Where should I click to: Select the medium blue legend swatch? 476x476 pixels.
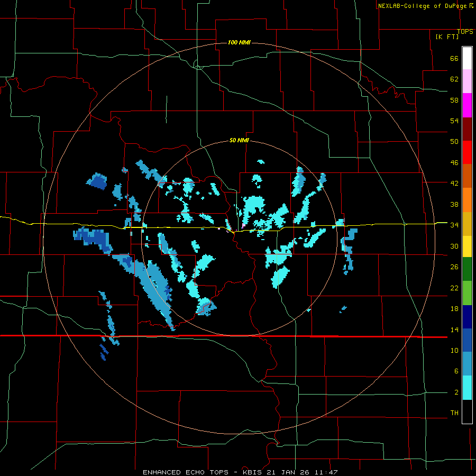(467, 340)
